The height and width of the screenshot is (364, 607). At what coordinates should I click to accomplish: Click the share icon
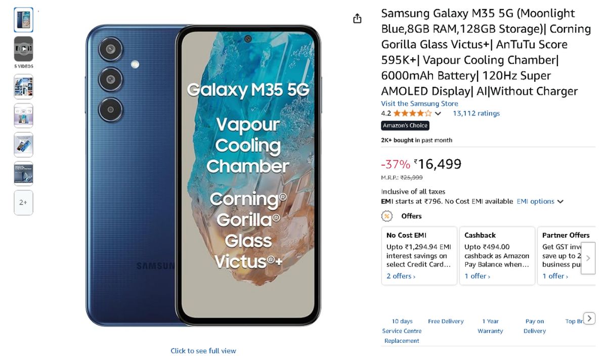[357, 19]
